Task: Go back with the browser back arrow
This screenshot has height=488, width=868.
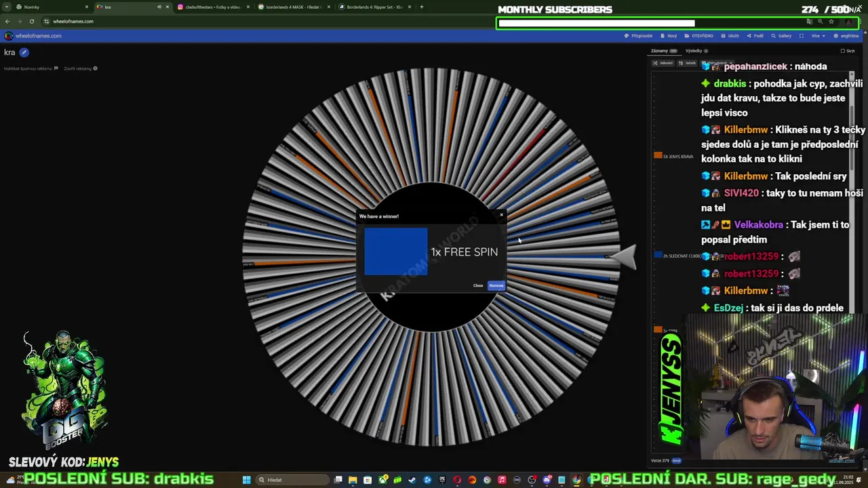Action: [8, 21]
